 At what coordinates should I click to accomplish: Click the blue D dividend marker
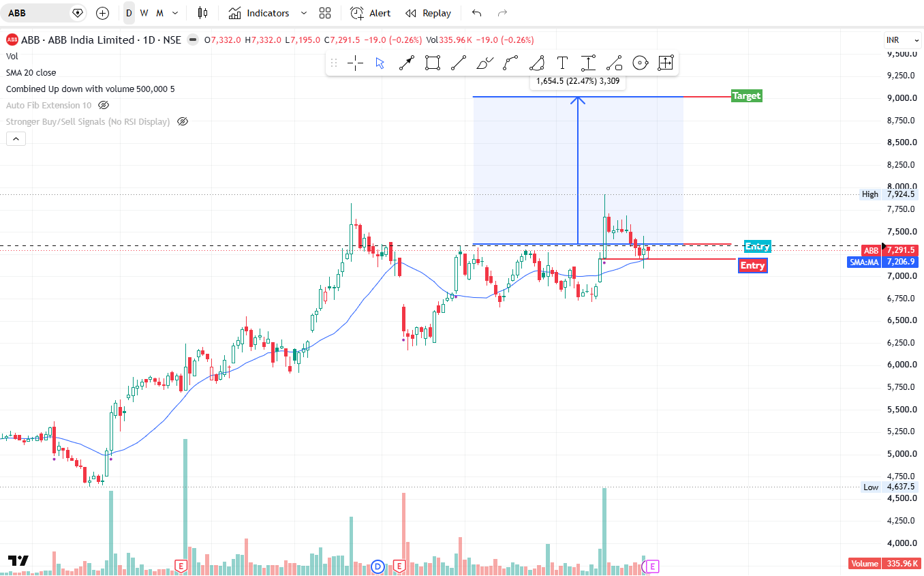click(379, 566)
